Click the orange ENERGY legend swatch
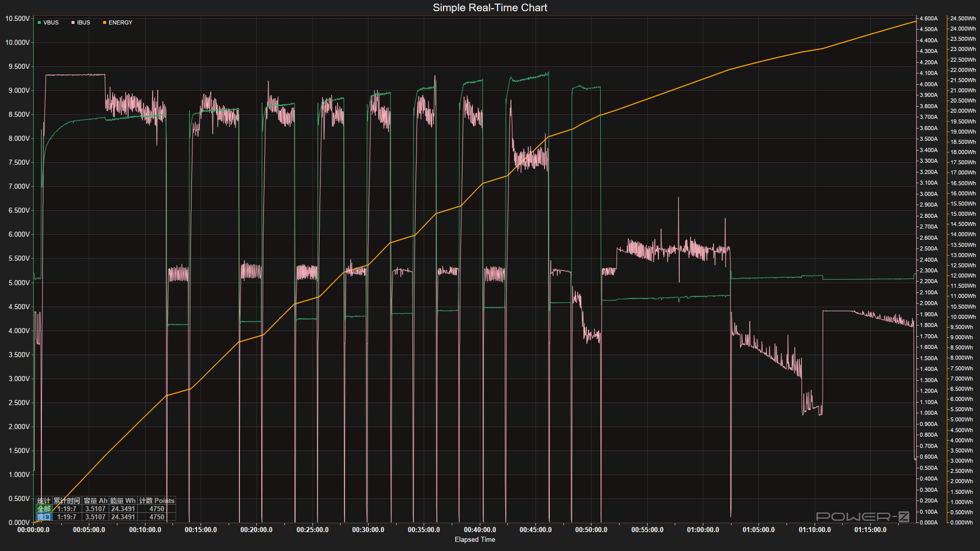 [105, 22]
